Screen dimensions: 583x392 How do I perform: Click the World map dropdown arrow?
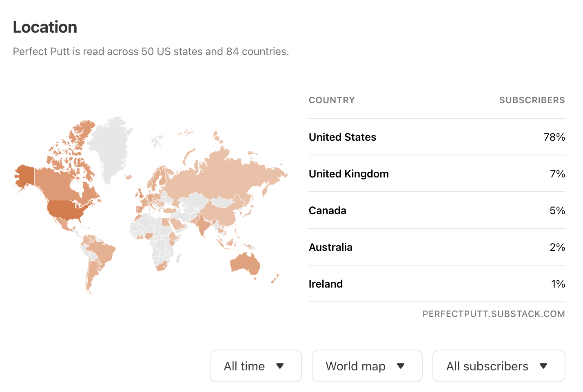[x=401, y=366]
